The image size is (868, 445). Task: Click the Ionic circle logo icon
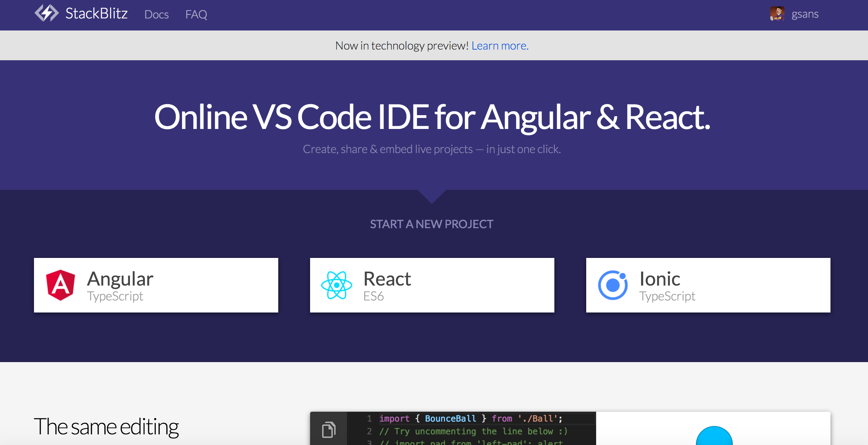tap(613, 285)
